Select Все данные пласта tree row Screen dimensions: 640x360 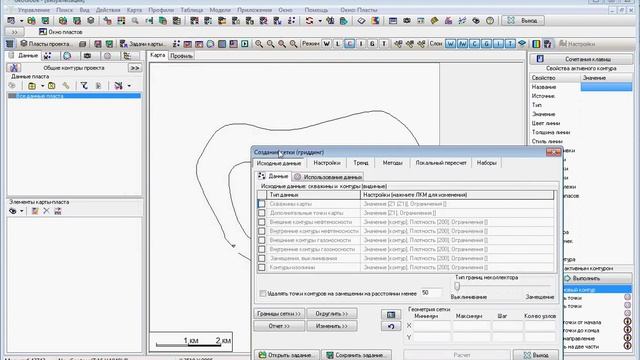[x=74, y=96]
